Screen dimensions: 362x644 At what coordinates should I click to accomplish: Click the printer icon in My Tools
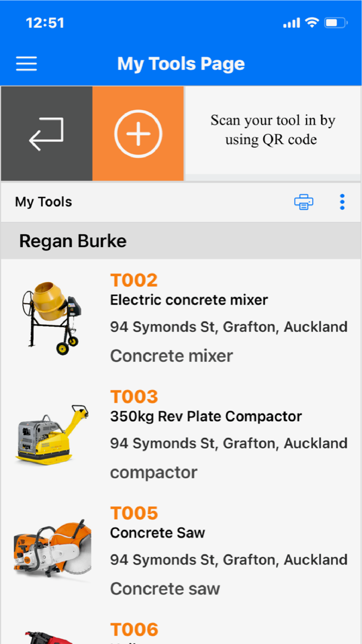click(304, 202)
